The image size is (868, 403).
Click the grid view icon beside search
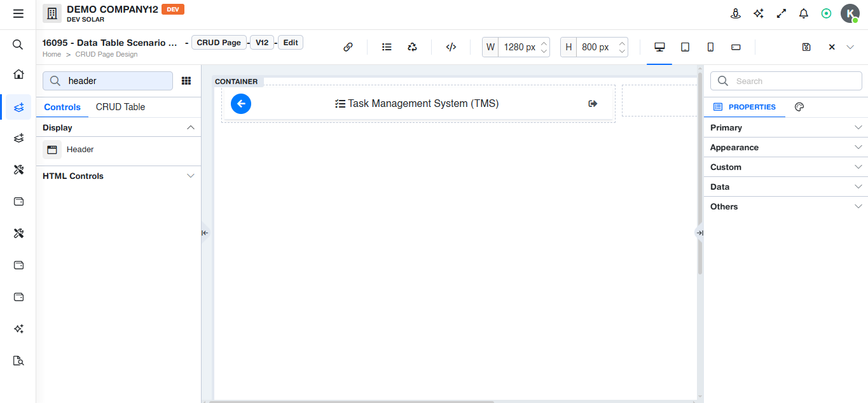pos(186,81)
